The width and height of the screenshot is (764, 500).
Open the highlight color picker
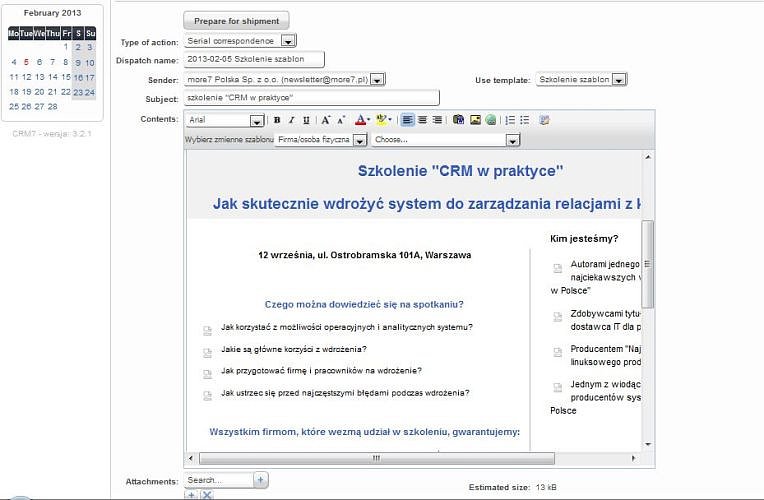pos(383,120)
